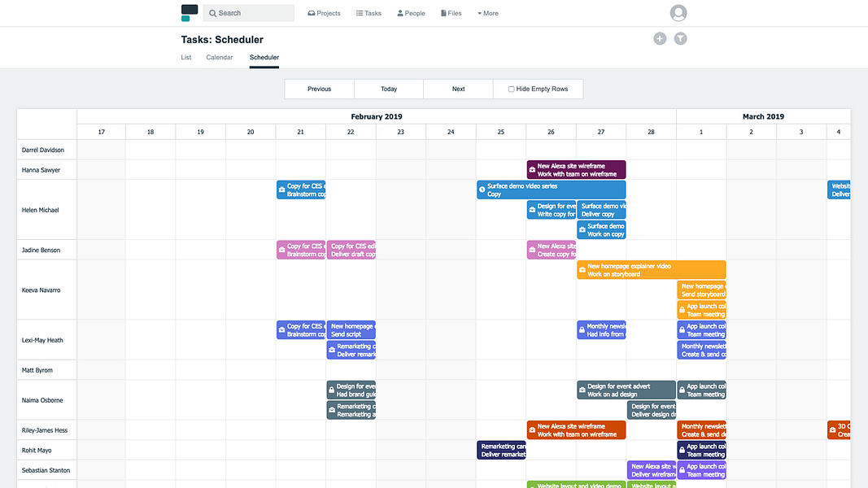Open Lexi-May Heath's Deliver remarketing task

tap(351, 350)
